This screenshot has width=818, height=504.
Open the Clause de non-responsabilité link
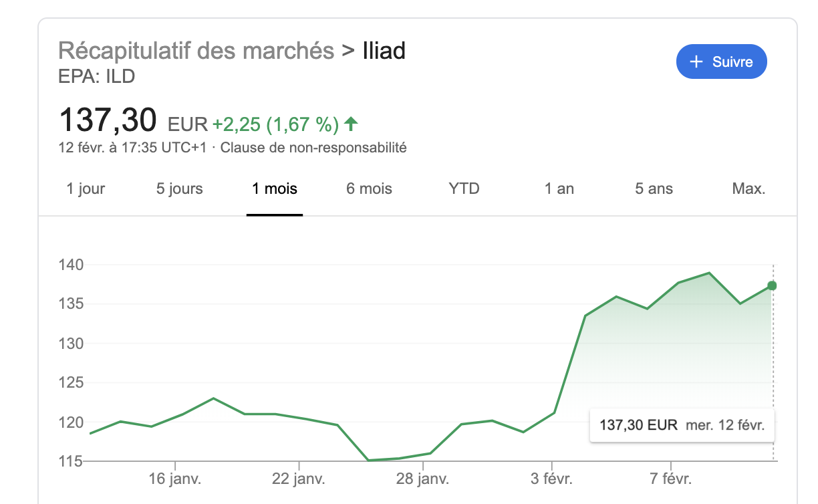[313, 148]
